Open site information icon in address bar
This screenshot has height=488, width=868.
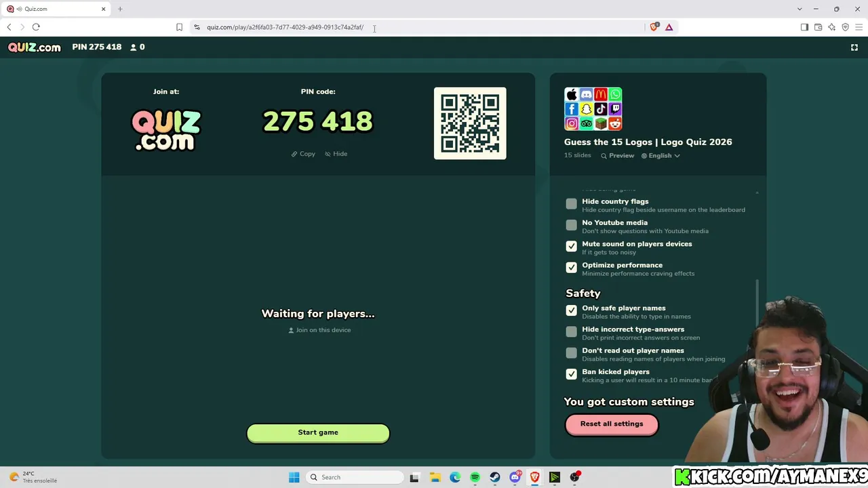[197, 27]
